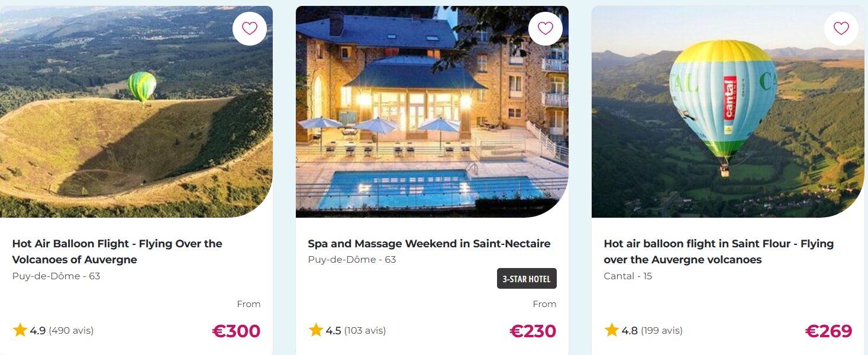Viewport: 868px width, 355px height.
Task: Click the star icon beside the 4.5 rating
Action: [316, 330]
